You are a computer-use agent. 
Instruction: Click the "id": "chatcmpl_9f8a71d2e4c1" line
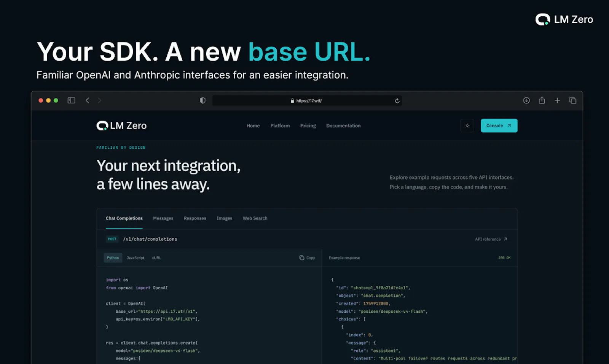[x=373, y=288]
